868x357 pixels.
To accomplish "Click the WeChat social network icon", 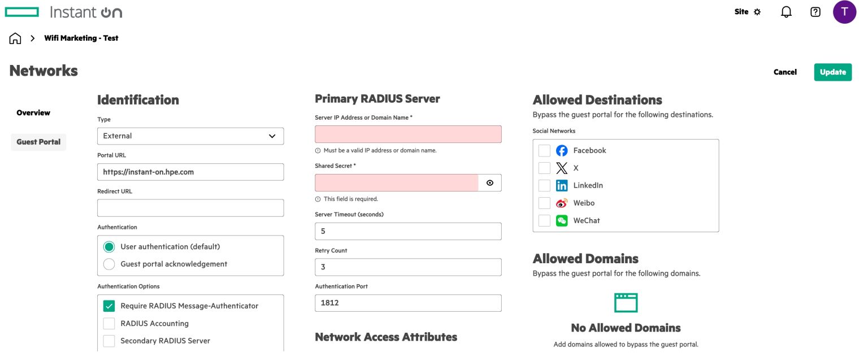I will [x=562, y=220].
